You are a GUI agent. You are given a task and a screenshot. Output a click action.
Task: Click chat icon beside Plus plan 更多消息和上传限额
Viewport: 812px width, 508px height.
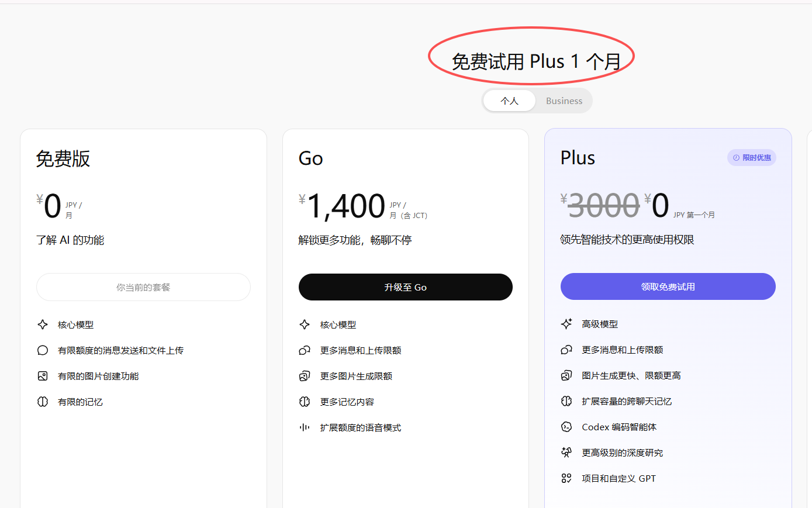pyautogui.click(x=566, y=350)
